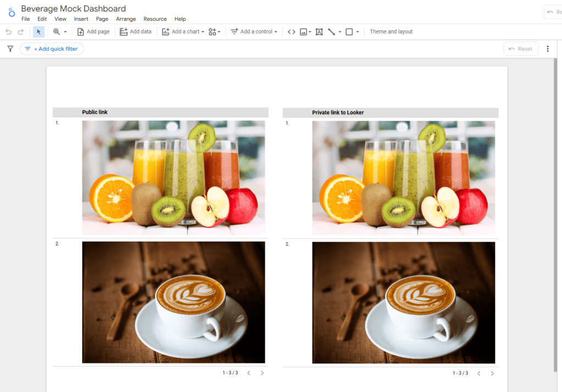Go to next page of Public link table
The width and height of the screenshot is (562, 392).
pos(262,373)
